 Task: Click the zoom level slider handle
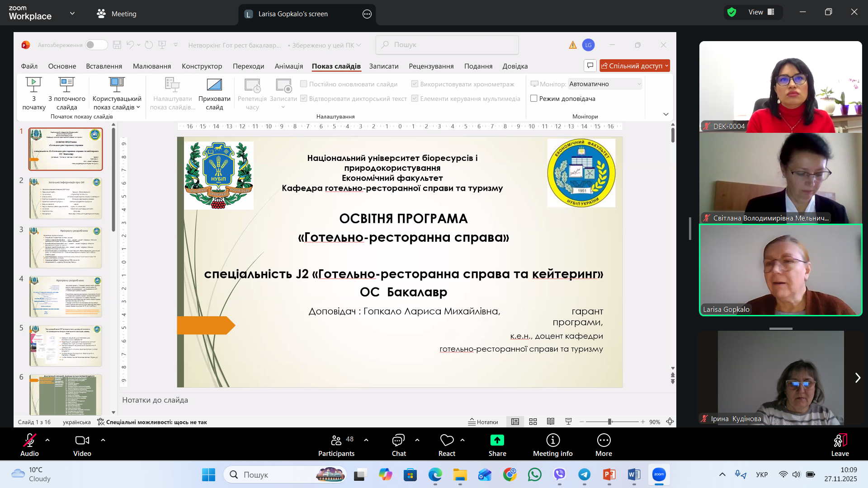pos(609,422)
